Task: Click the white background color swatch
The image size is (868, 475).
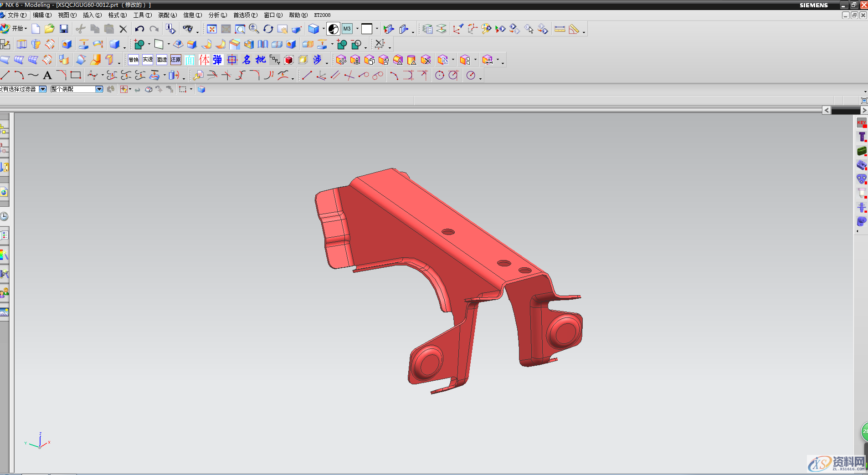Action: pos(367,29)
